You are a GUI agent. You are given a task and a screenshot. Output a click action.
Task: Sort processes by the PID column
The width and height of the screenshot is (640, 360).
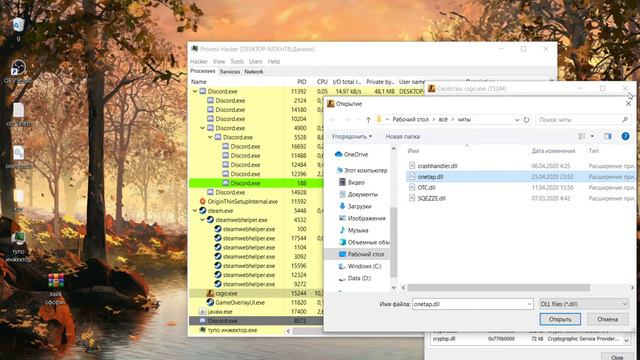click(x=302, y=82)
